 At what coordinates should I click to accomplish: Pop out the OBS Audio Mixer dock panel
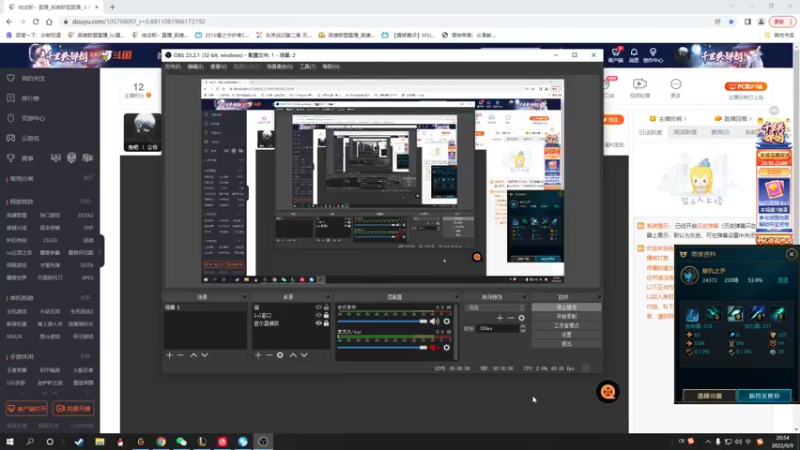(x=457, y=297)
